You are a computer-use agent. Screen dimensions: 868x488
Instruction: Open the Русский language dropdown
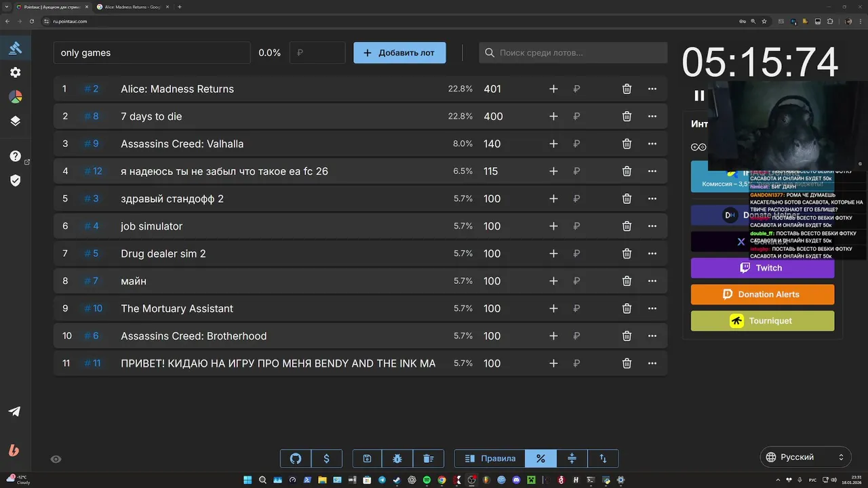coord(805,457)
